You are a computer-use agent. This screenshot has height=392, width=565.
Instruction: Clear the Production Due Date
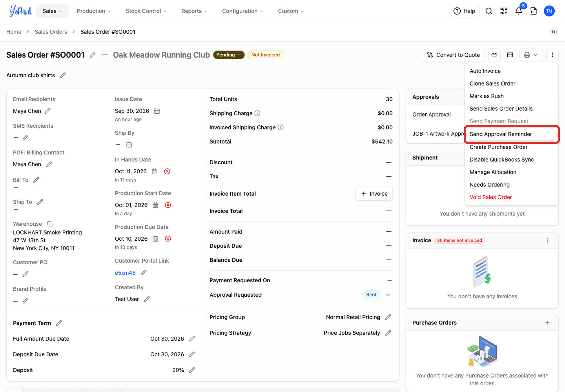pos(168,239)
